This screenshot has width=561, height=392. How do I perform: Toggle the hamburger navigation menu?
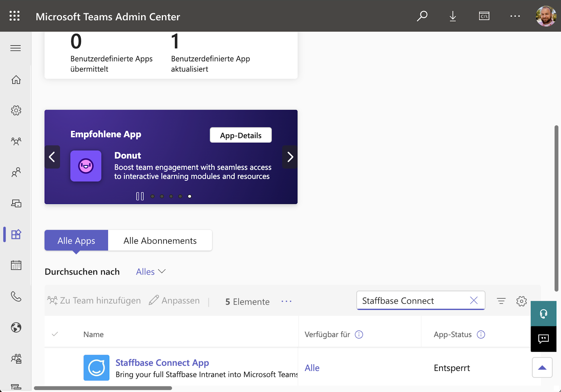tap(15, 48)
